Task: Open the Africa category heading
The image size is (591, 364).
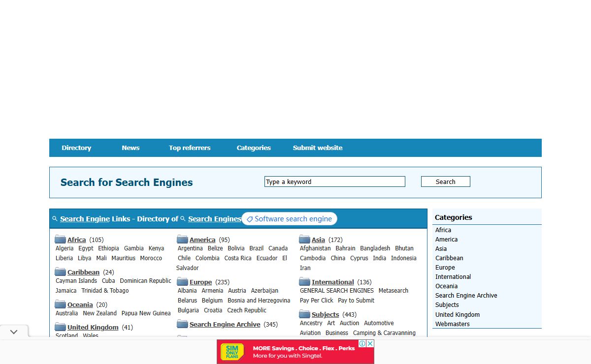Action: tap(77, 240)
